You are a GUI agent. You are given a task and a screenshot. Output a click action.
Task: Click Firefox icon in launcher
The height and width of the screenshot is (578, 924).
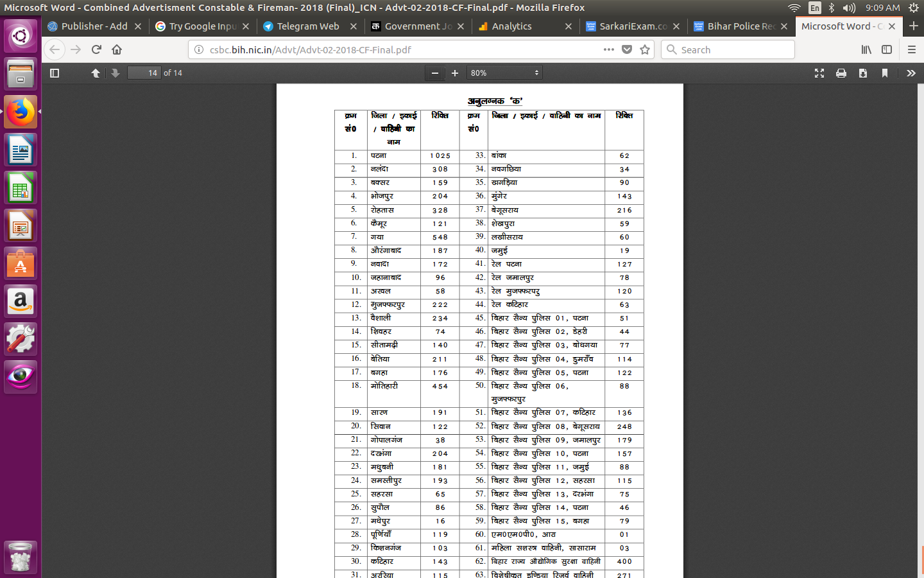coord(21,112)
